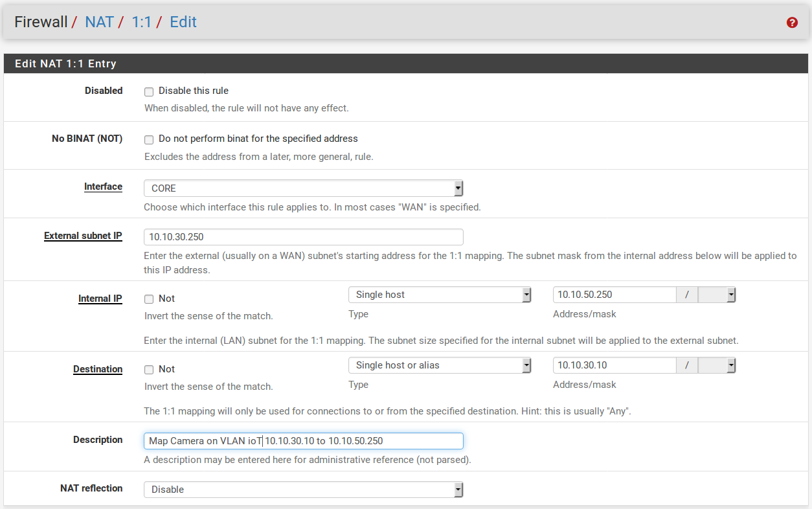Expand the Internal IP type dropdown
The height and width of the screenshot is (509, 812).
[440, 295]
